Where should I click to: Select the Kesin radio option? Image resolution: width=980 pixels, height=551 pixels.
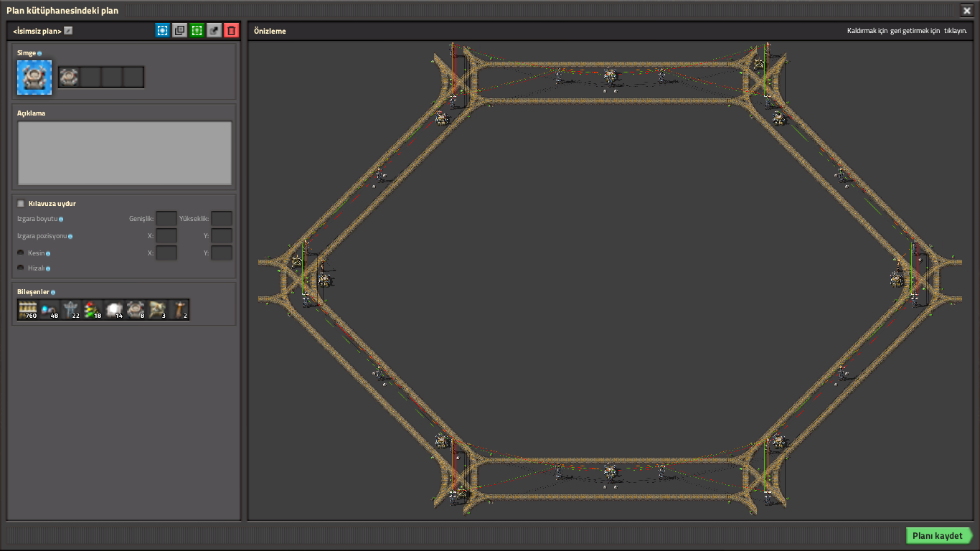(21, 253)
